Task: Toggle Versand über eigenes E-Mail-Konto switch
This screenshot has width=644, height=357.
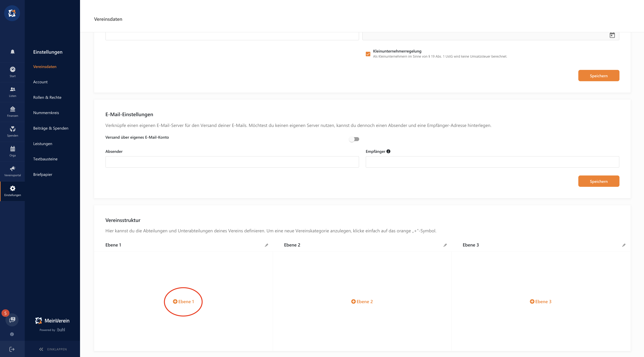Action: (354, 139)
